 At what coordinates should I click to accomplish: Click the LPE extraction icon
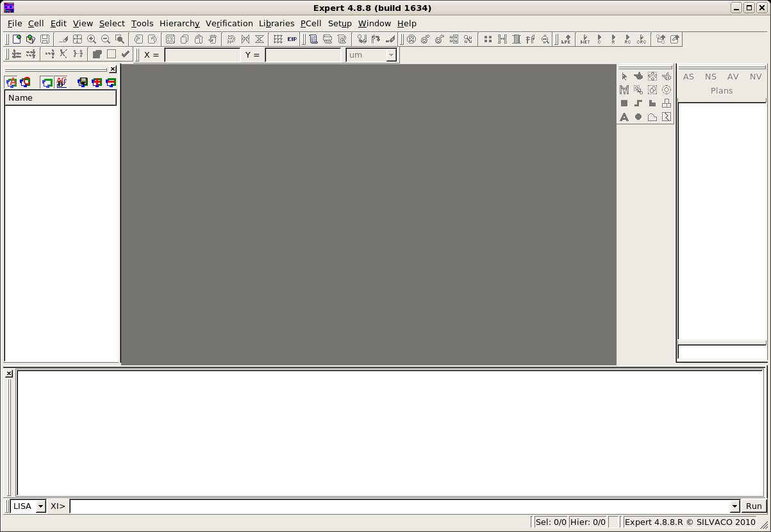point(565,40)
